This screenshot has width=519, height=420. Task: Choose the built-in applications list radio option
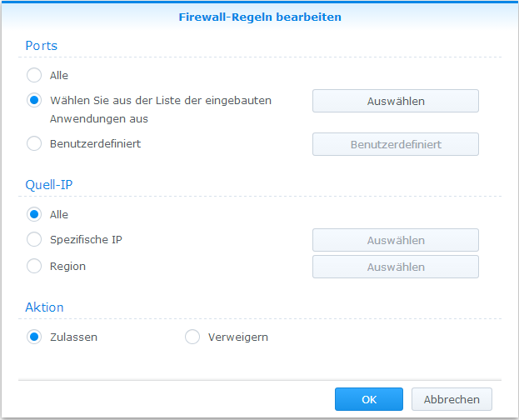click(34, 100)
